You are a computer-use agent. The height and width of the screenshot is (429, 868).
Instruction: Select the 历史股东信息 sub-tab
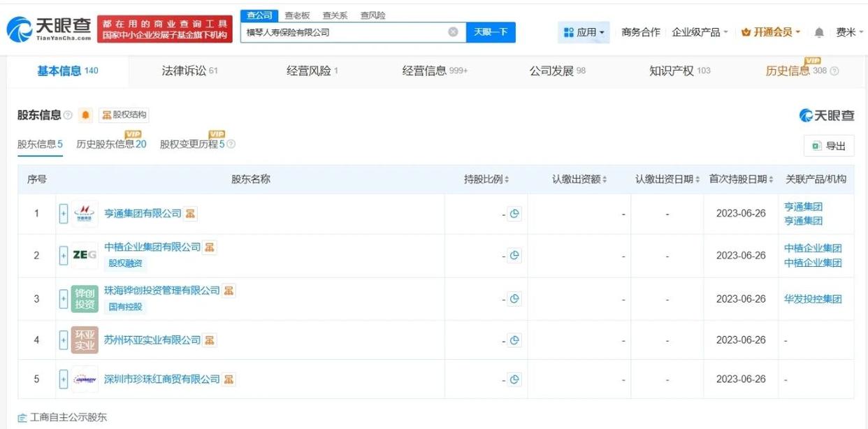pyautogui.click(x=111, y=145)
